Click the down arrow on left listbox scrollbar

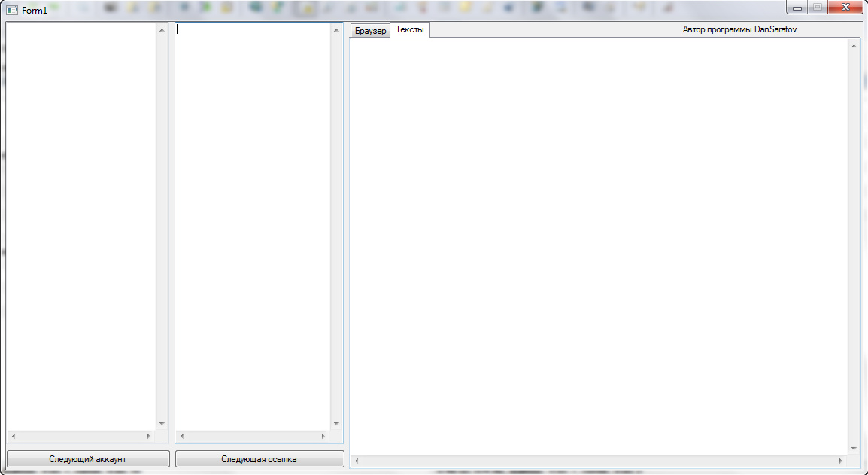161,424
